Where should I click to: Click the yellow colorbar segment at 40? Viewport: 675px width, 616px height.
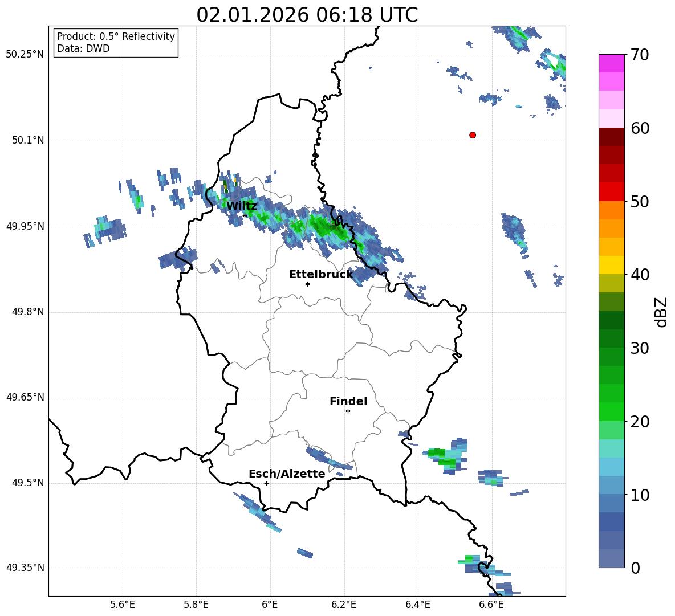(611, 265)
